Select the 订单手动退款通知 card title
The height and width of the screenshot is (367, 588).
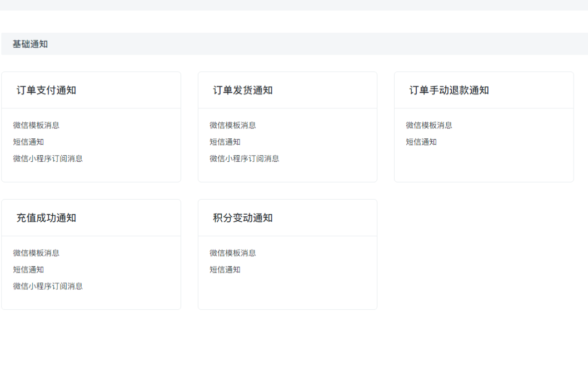pyautogui.click(x=449, y=90)
